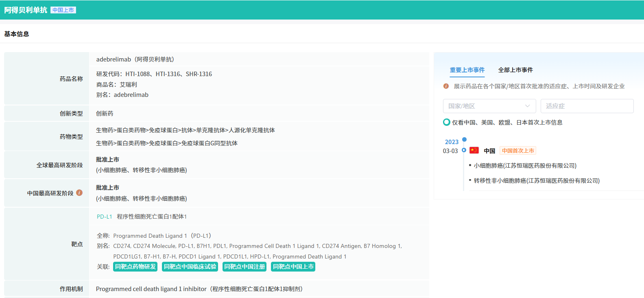644x298 pixels.
Task: Switch to 全部上市事件 tab
Action: point(515,70)
